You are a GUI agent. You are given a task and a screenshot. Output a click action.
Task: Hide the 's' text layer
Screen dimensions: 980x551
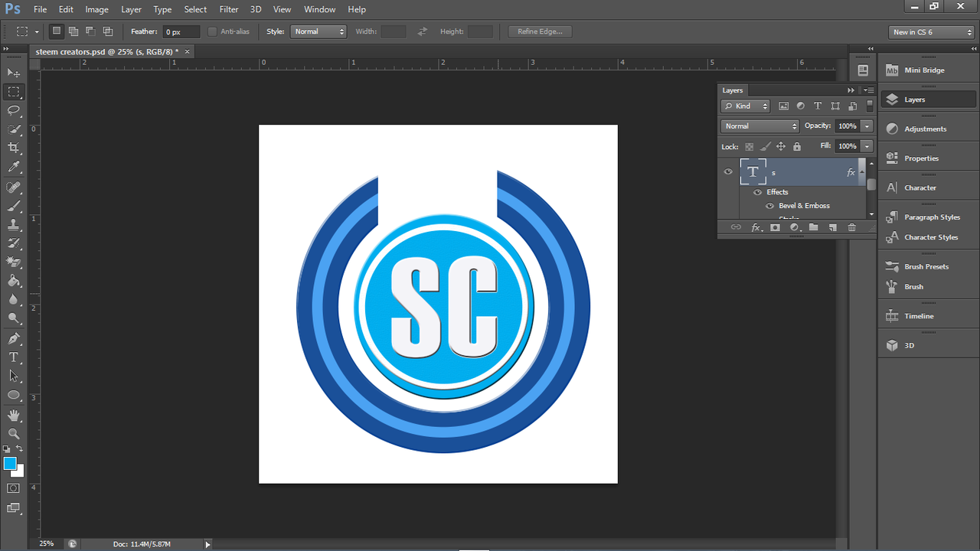(x=728, y=172)
